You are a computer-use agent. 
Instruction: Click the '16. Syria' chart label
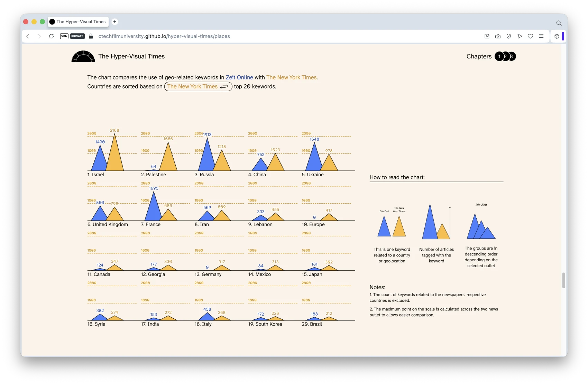click(x=96, y=324)
